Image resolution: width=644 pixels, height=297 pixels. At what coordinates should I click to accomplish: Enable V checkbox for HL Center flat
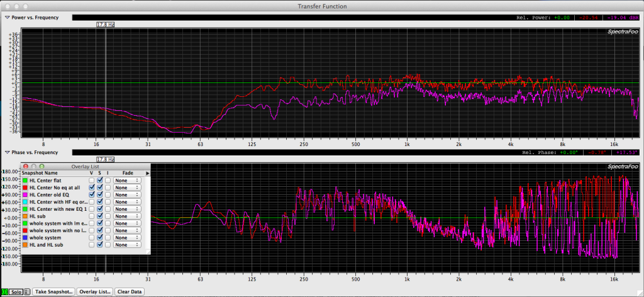[x=92, y=181]
